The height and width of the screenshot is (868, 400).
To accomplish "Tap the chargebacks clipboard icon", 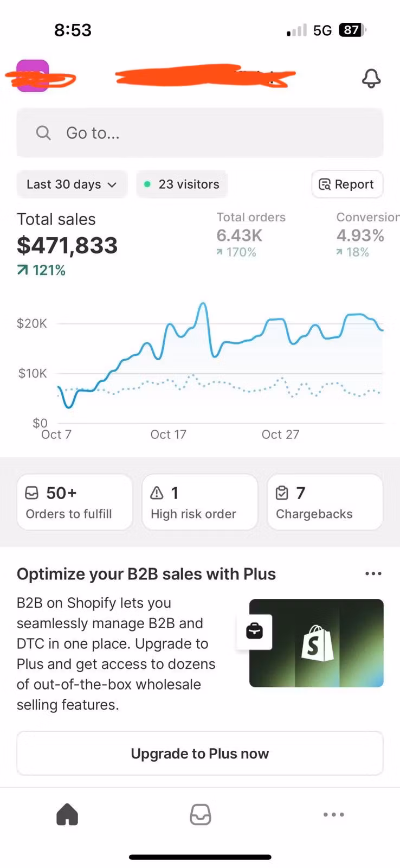I will click(282, 493).
